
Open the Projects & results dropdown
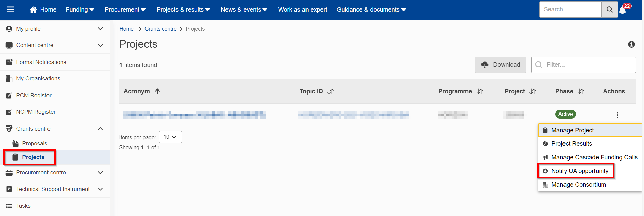tap(183, 10)
